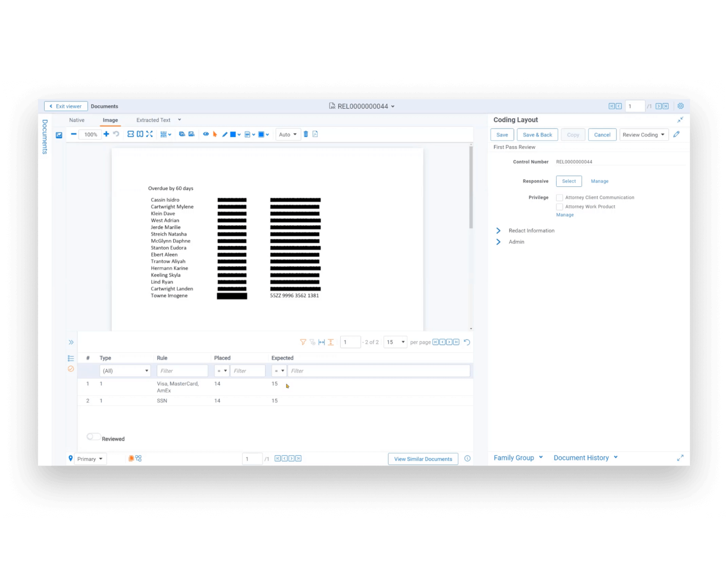Toggle the Reviewed switch off or on

pos(94,437)
